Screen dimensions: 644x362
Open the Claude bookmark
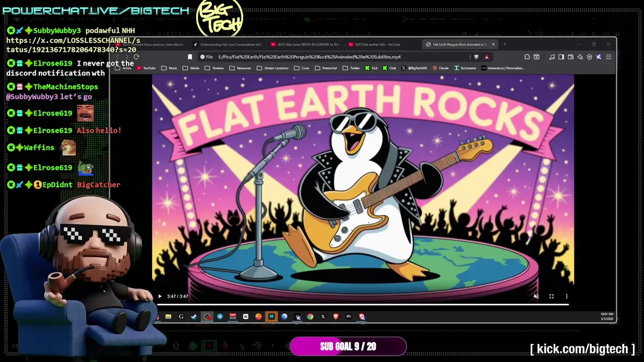pos(440,68)
